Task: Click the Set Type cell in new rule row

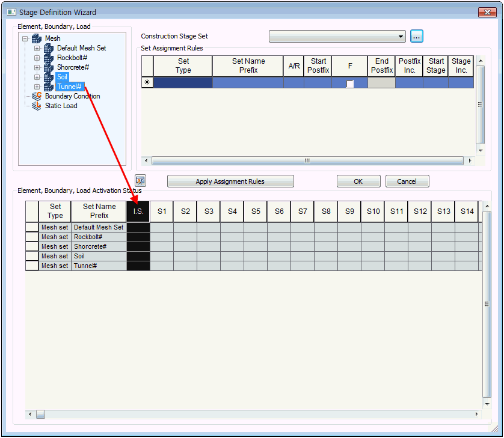Action: (183, 83)
